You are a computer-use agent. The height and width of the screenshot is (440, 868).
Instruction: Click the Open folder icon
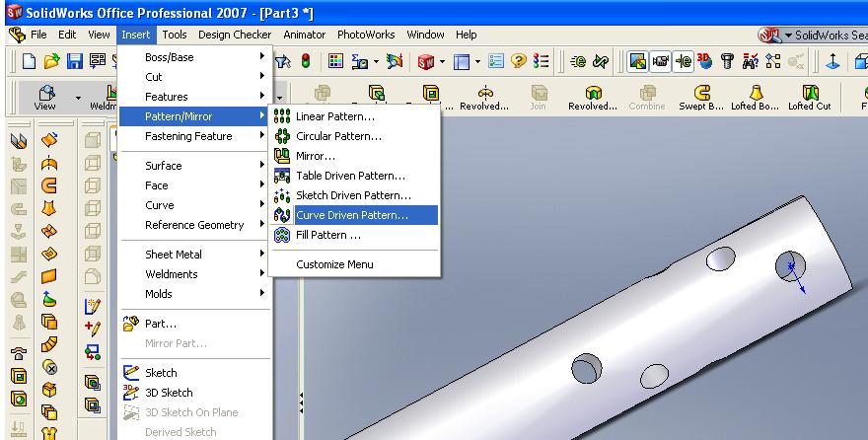coord(51,61)
